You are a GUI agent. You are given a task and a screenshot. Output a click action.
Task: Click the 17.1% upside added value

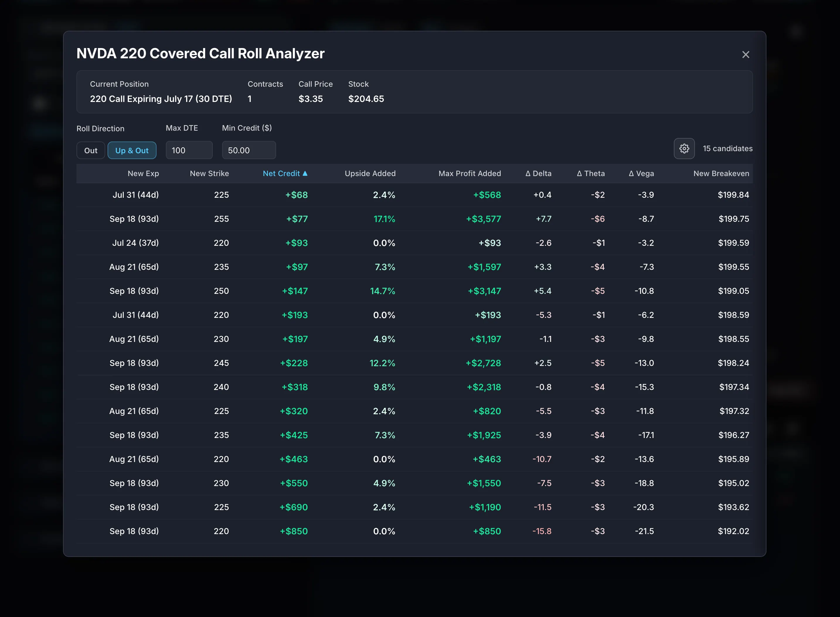tap(385, 219)
